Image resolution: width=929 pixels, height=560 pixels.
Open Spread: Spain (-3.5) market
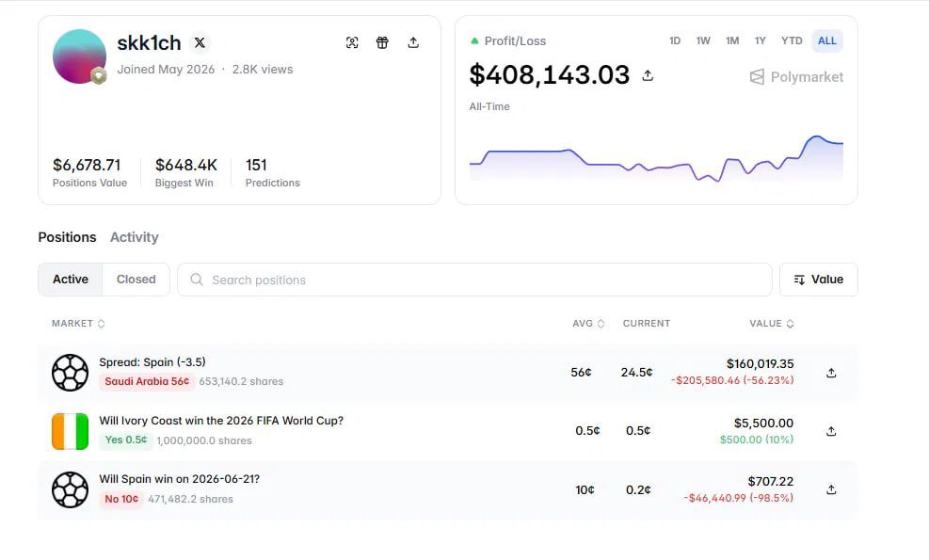[152, 362]
